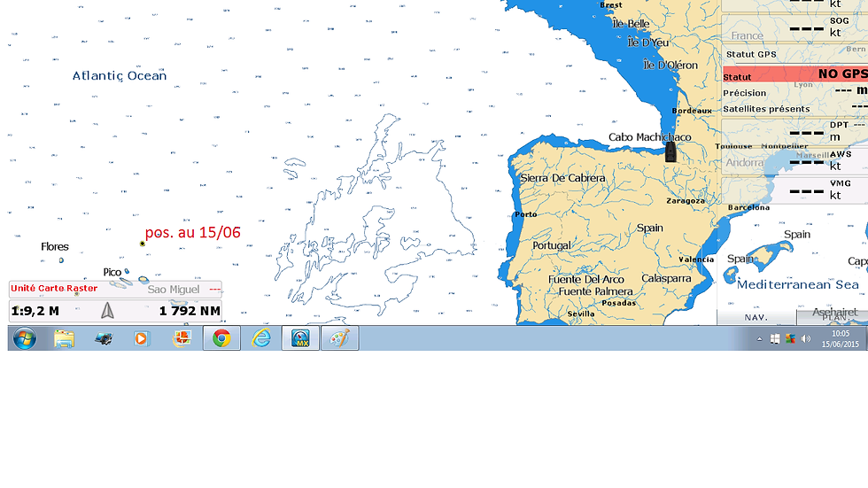Click the Cabo Machichaco label
Screen dimensions: 868x488
click(650, 137)
